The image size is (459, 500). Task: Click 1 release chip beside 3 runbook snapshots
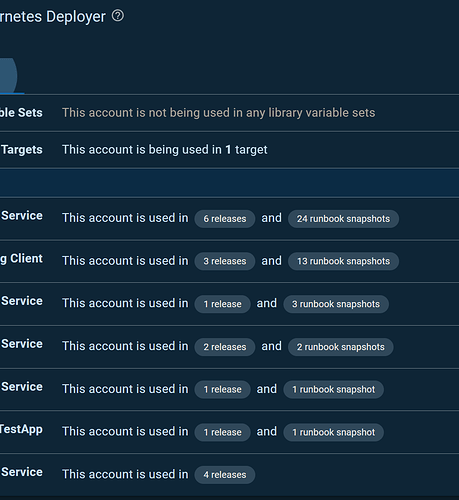222,304
